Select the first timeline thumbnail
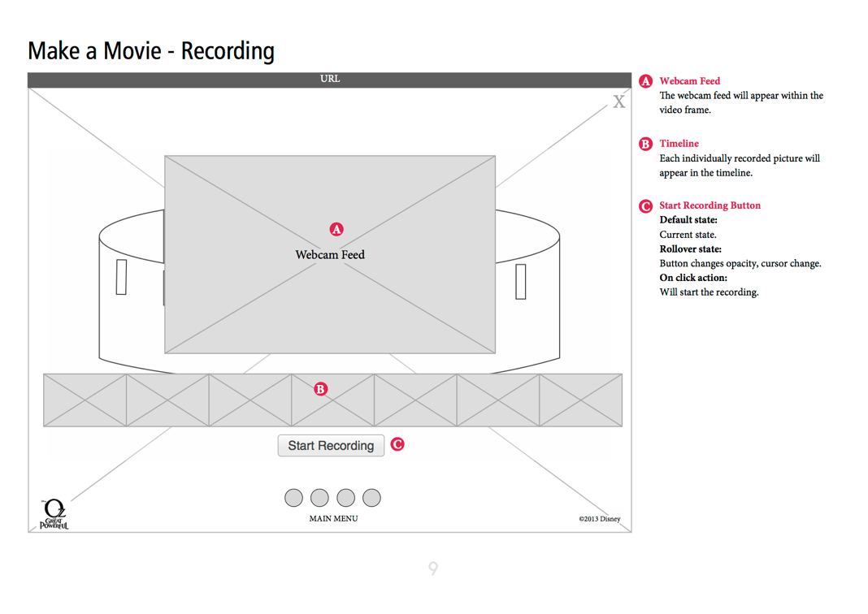The height and width of the screenshot is (614, 868). (x=85, y=400)
